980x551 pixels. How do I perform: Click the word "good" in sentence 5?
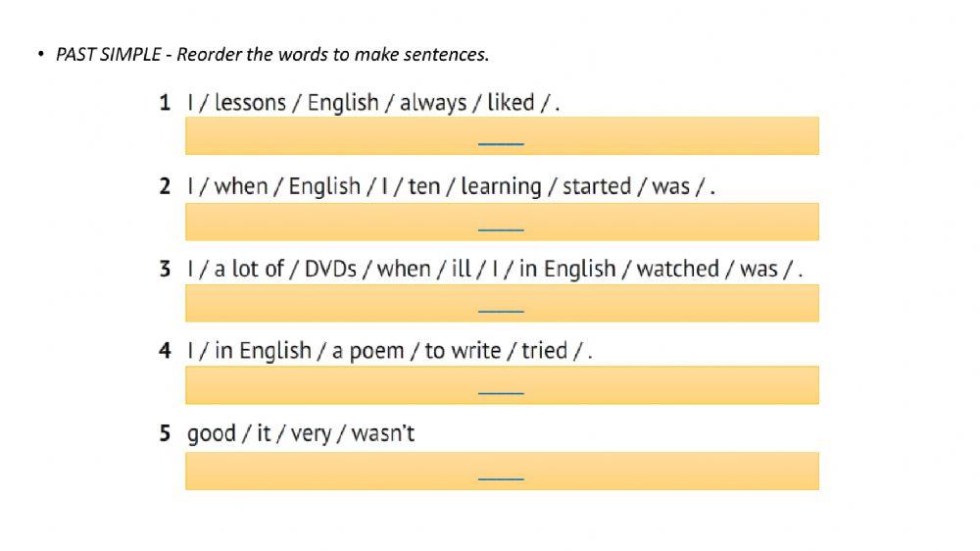click(211, 433)
